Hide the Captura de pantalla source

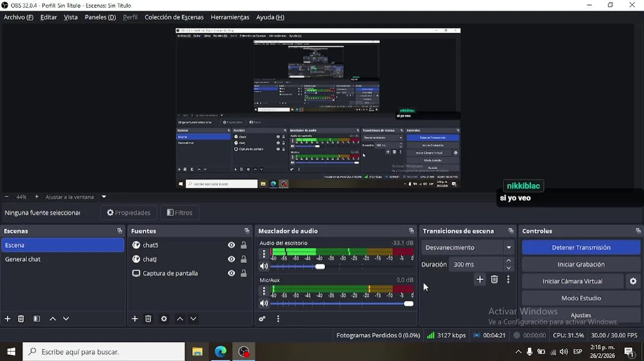[231, 273]
